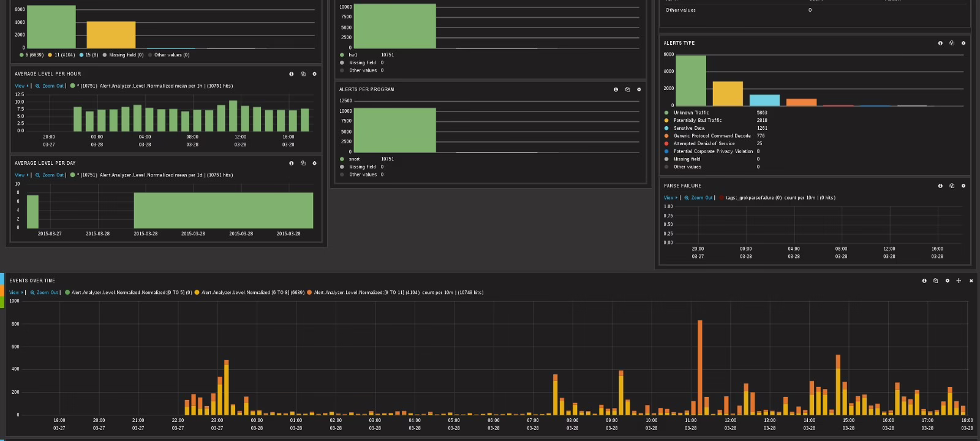Open settings gear of Average Level Per Hour panel
980x441 pixels.
314,74
